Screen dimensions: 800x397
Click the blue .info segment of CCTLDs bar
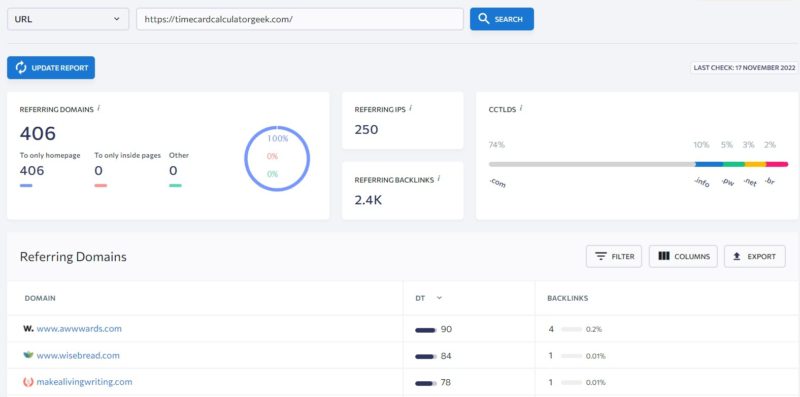coord(709,164)
